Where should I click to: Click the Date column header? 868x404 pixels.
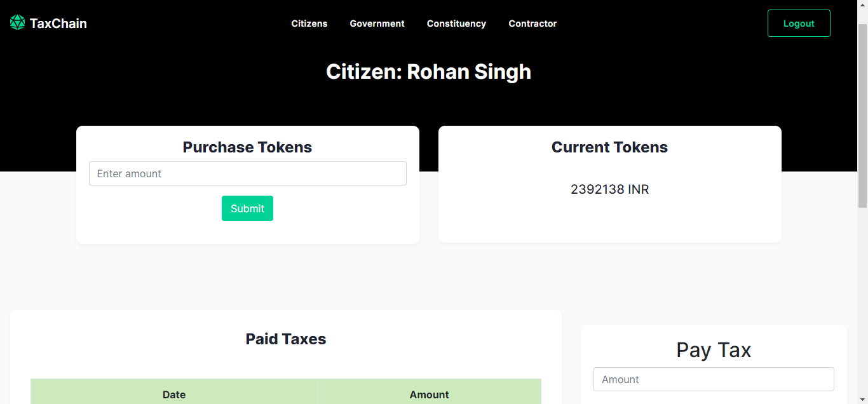pos(174,394)
